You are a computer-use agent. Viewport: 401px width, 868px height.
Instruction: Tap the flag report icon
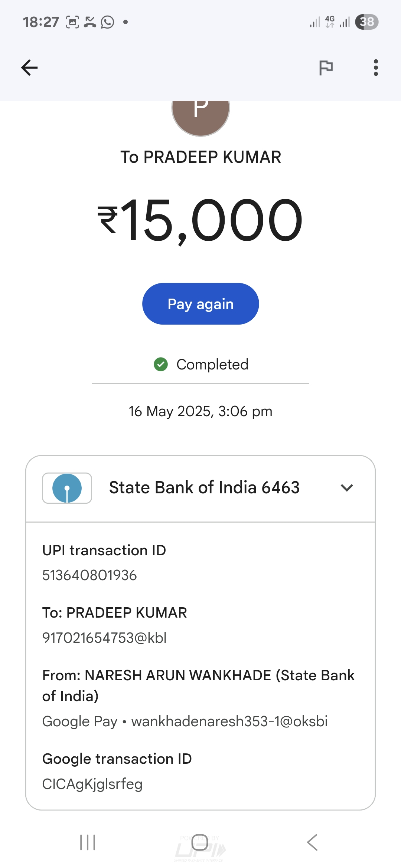[x=326, y=68]
